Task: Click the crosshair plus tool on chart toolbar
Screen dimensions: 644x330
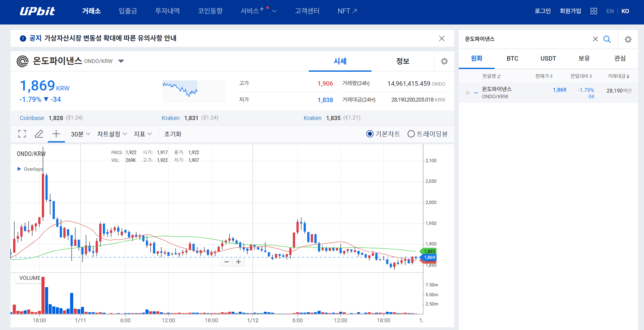Action: tap(56, 134)
